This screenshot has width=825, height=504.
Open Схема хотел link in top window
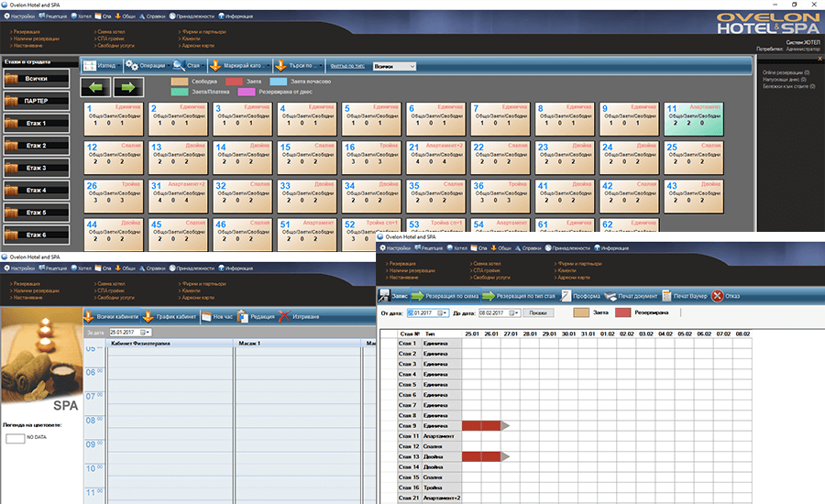(111, 32)
